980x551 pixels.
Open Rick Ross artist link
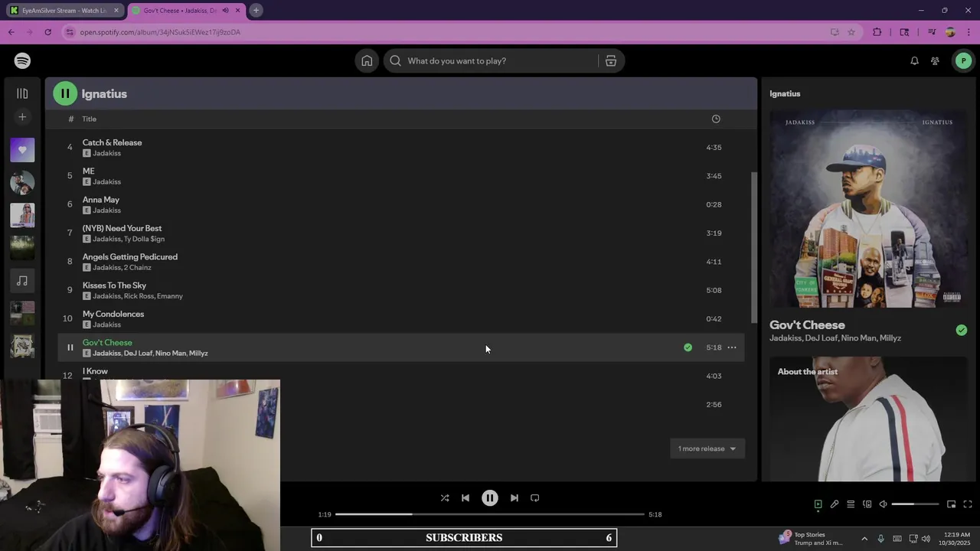pyautogui.click(x=139, y=296)
